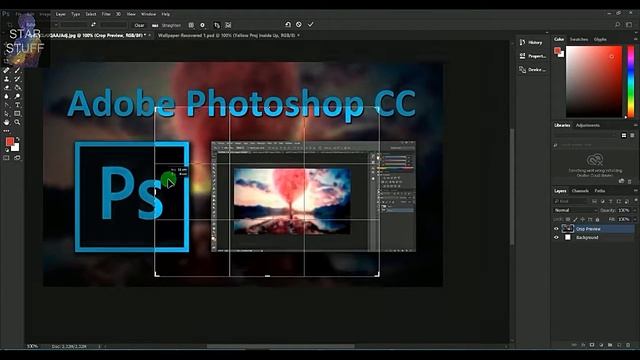Open the Layer menu
Viewport: 640px width, 360px height.
[x=60, y=14]
